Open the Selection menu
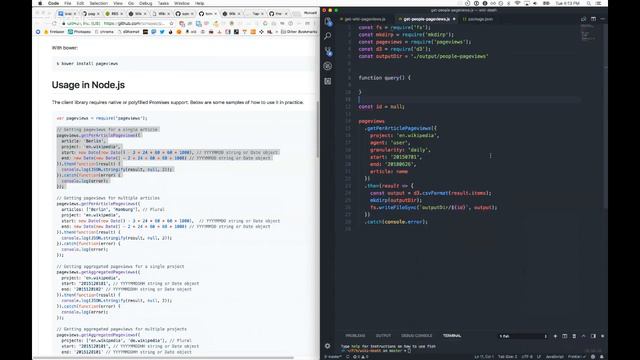640x360 pixels. [x=98, y=3]
